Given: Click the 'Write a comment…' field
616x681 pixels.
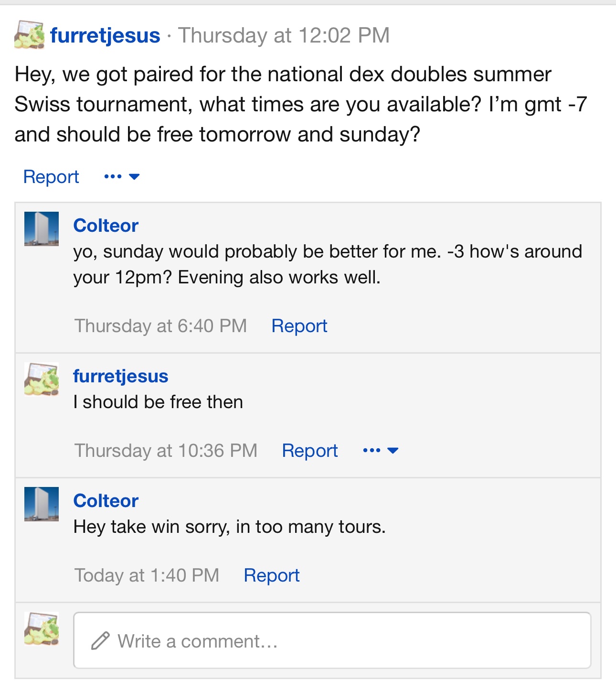Looking at the screenshot, I should pos(332,640).
